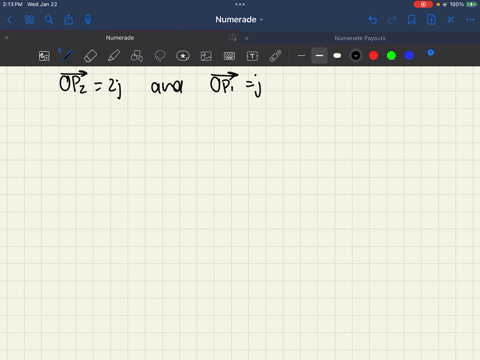Select the Eraser tool
Viewport: 480px width, 360px height.
tap(90, 56)
